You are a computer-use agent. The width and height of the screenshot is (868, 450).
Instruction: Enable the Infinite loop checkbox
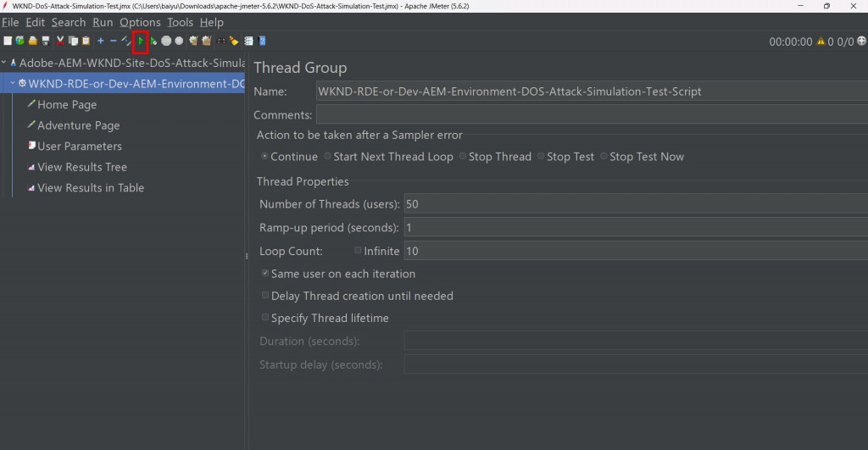coord(358,251)
